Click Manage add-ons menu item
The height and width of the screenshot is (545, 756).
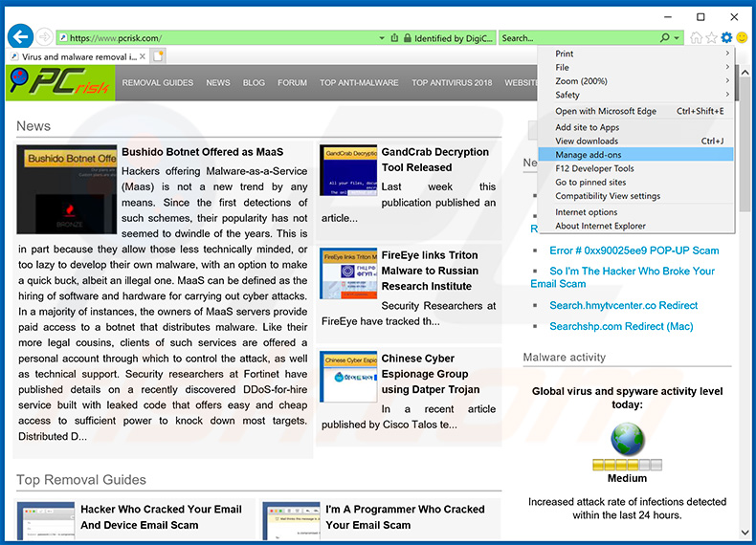click(636, 155)
